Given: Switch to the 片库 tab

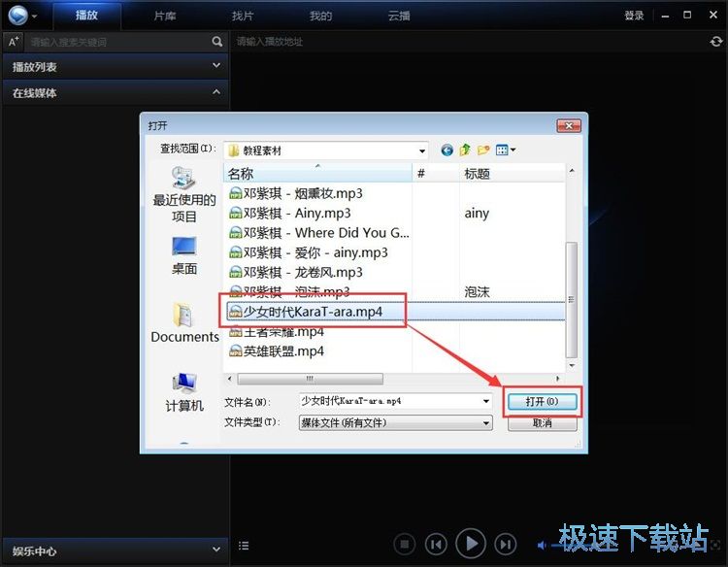Looking at the screenshot, I should coord(165,16).
